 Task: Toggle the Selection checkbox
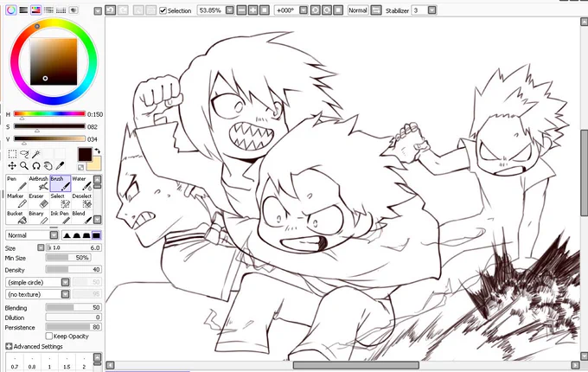(x=163, y=10)
